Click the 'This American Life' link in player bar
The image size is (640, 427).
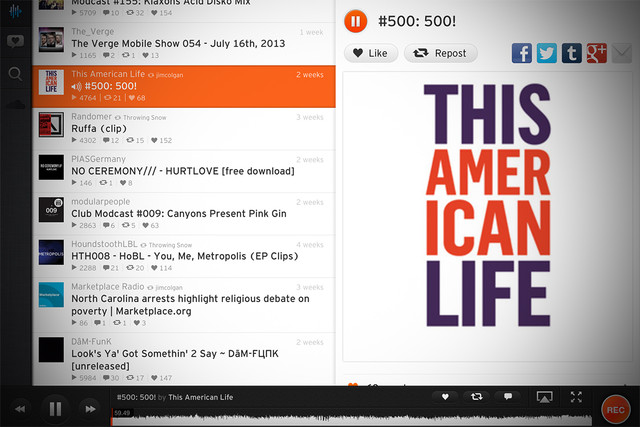200,397
